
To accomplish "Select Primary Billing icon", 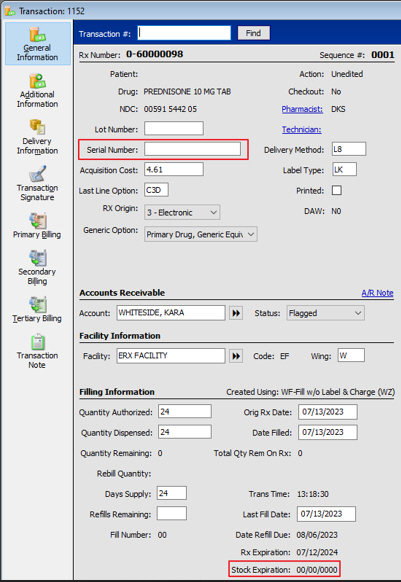I will 38,220.
